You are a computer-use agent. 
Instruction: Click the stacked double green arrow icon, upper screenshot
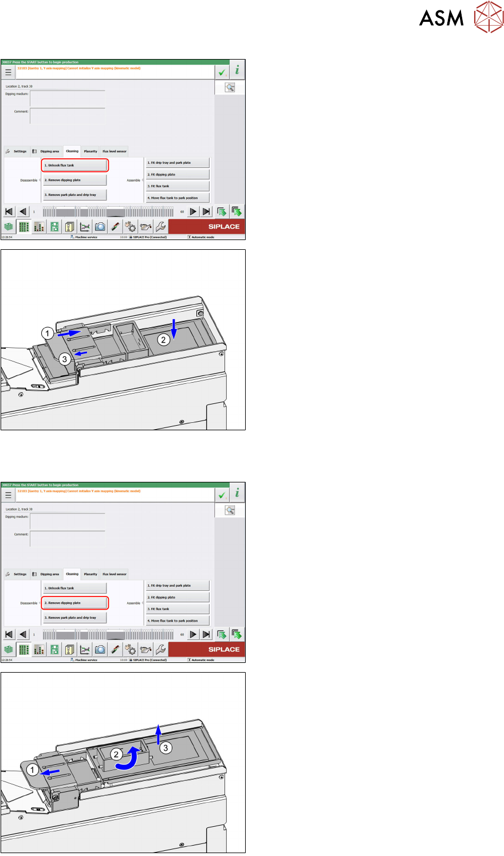(x=237, y=212)
